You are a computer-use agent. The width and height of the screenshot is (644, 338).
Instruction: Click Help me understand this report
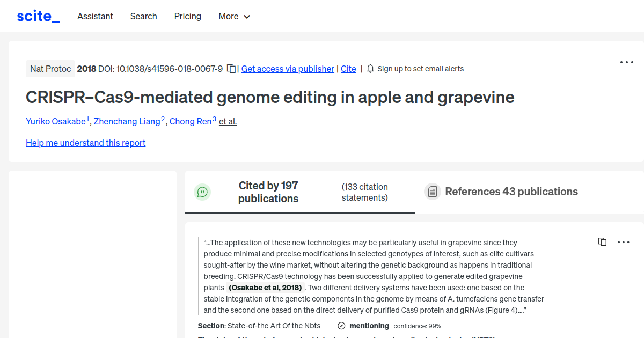[x=85, y=143]
